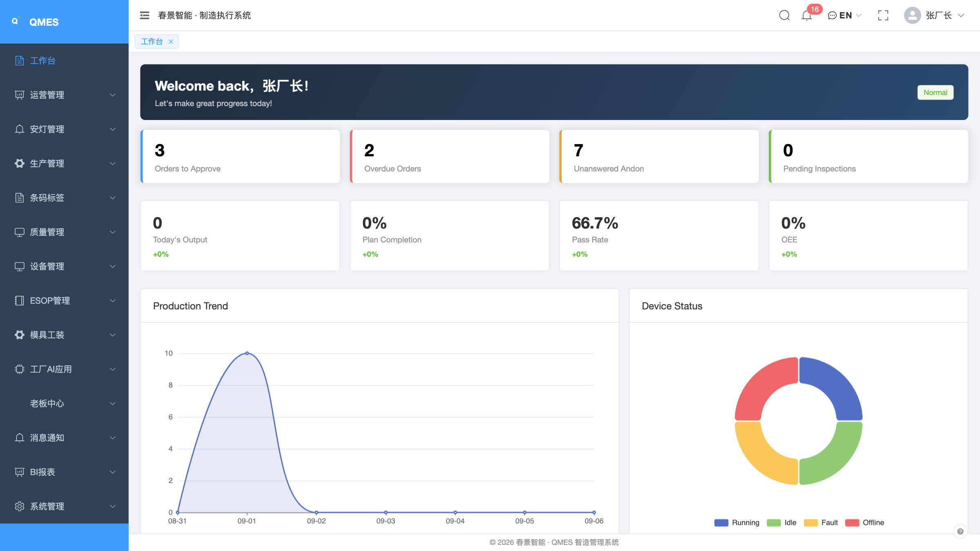The height and width of the screenshot is (551, 980).
Task: Click the Plan Completion label
Action: click(x=392, y=240)
